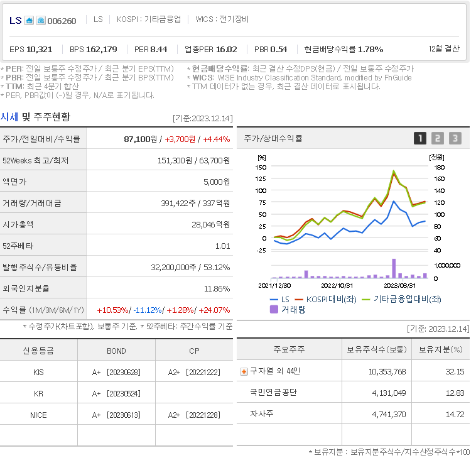Click the KR credit rating row label
Viewport: 476px width, 458px height.
(x=38, y=394)
